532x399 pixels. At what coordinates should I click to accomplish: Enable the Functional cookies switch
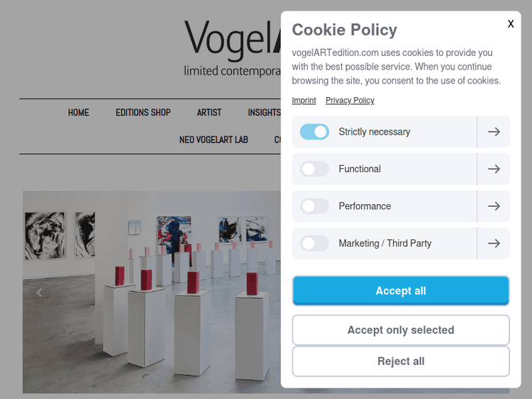point(314,169)
